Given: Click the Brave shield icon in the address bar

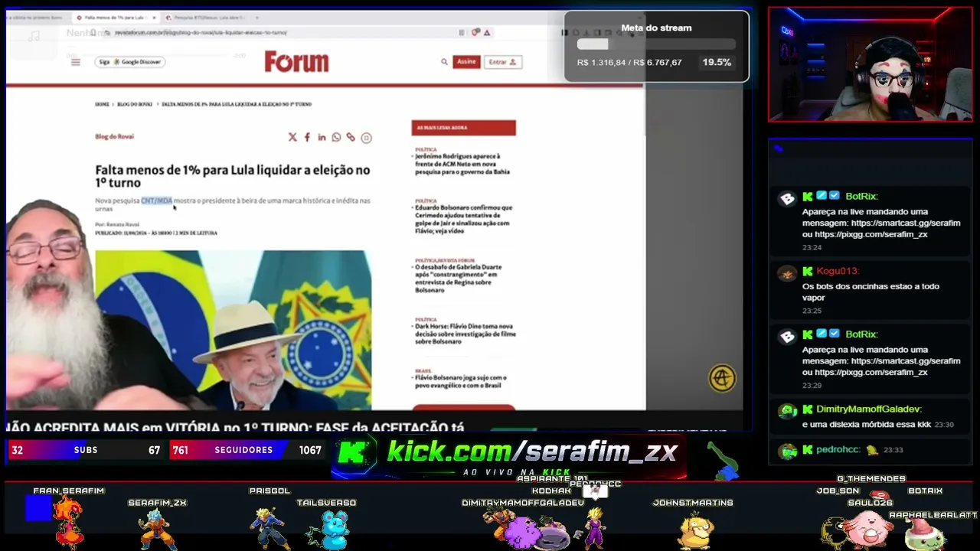Looking at the screenshot, I should (475, 32).
